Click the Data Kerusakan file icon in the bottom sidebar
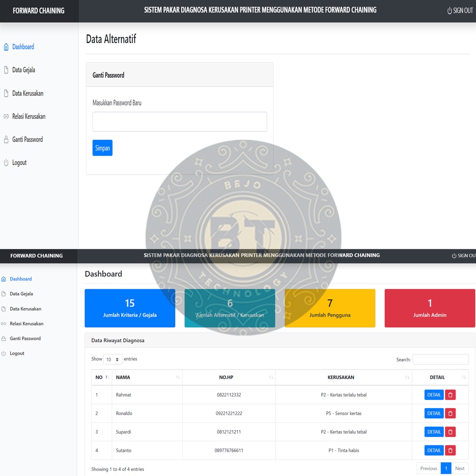The width and height of the screenshot is (476, 476). (4, 309)
